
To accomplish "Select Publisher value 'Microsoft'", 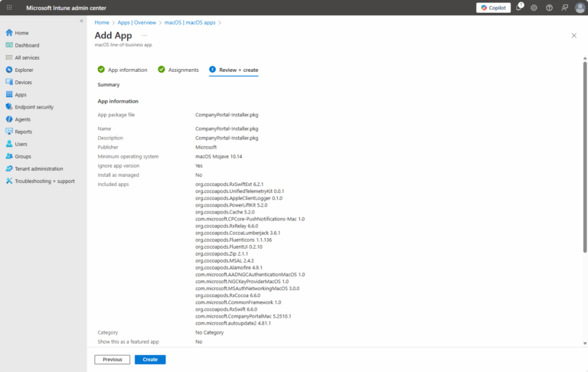I will 206,147.
